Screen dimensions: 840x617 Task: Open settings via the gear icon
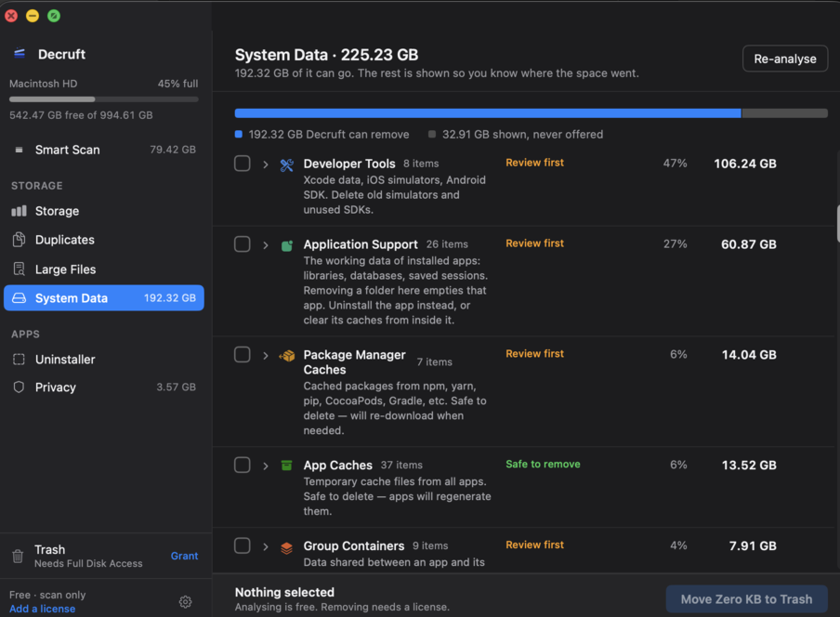point(185,602)
